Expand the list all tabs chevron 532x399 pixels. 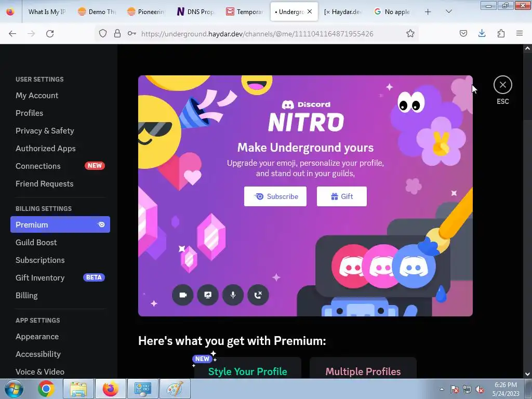[x=448, y=12]
